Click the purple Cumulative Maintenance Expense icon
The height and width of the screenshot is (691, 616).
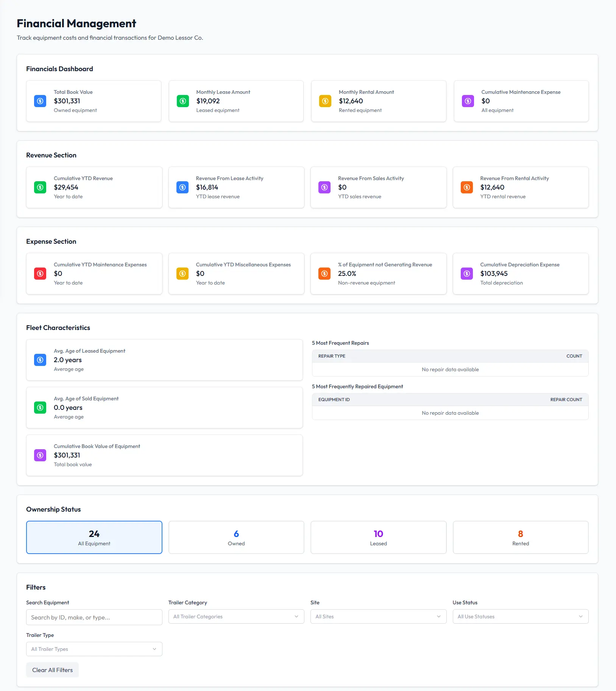(x=468, y=101)
